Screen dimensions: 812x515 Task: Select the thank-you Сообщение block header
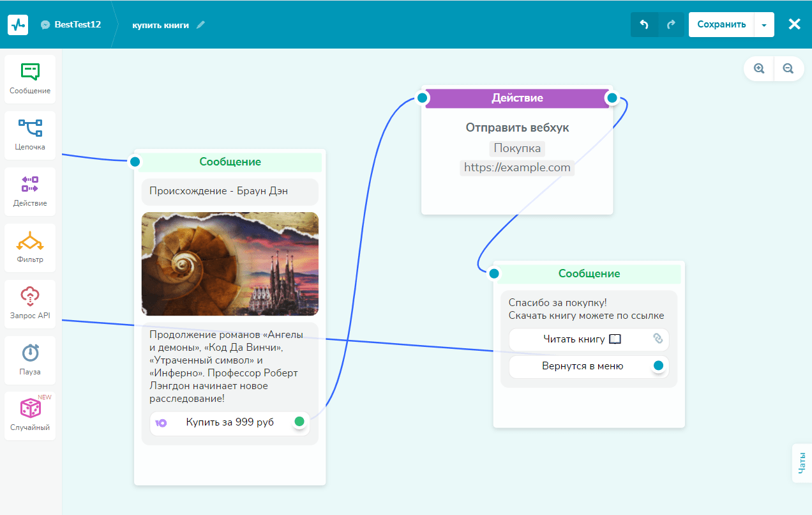pyautogui.click(x=589, y=274)
